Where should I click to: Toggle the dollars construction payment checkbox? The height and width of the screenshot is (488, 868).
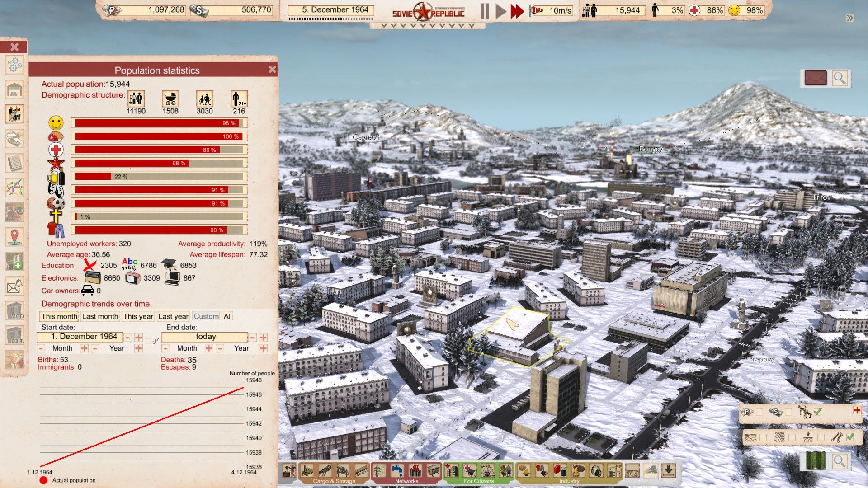click(x=788, y=412)
